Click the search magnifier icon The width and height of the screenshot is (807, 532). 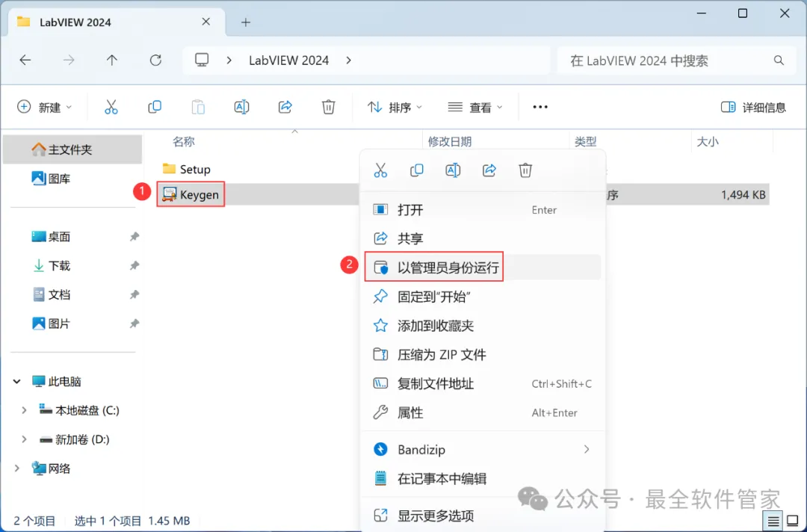tap(779, 61)
